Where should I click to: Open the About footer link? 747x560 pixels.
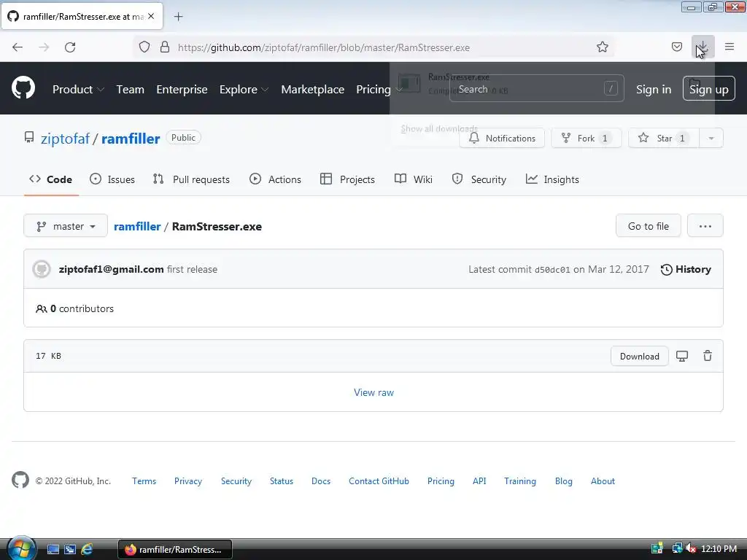[x=603, y=481]
